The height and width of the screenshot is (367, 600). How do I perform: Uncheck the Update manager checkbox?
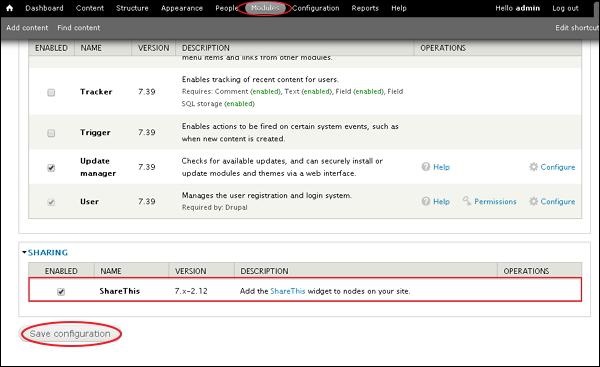coord(51,168)
